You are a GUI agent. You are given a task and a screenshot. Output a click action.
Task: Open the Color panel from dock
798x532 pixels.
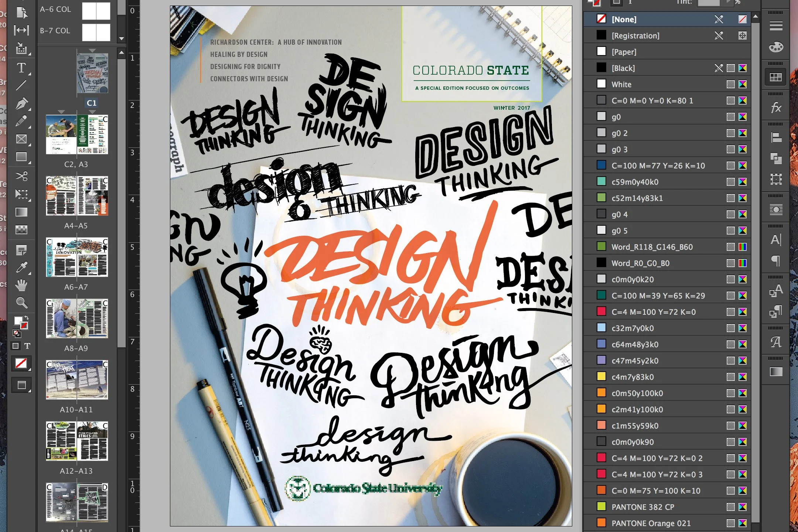pyautogui.click(x=776, y=47)
